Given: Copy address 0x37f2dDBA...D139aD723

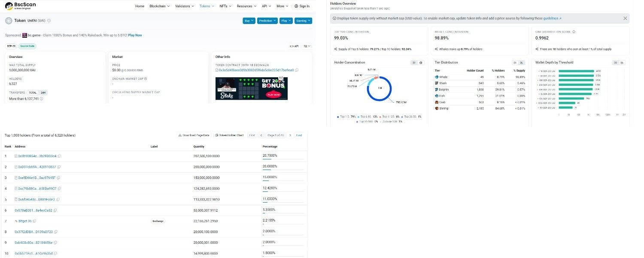Looking at the screenshot, I should 56,232.
